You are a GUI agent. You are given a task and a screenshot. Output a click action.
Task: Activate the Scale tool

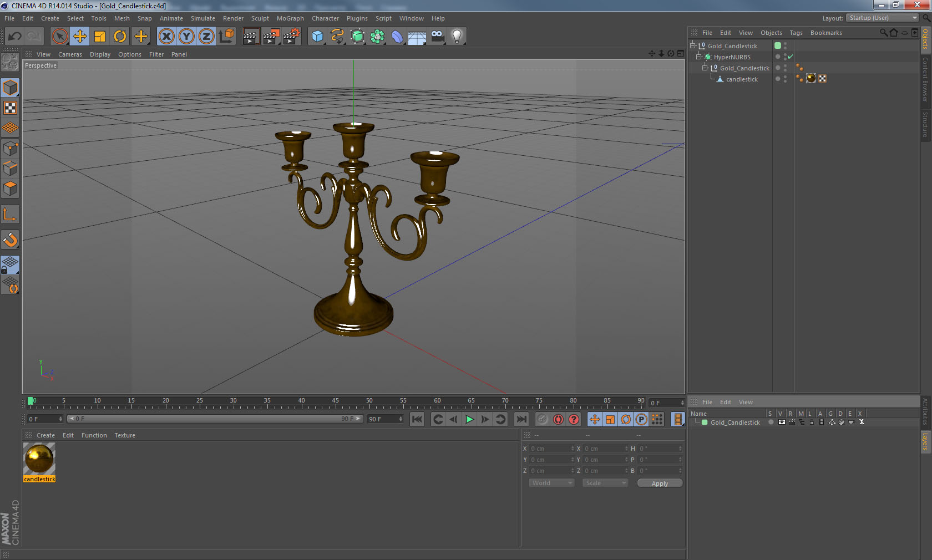(x=100, y=37)
